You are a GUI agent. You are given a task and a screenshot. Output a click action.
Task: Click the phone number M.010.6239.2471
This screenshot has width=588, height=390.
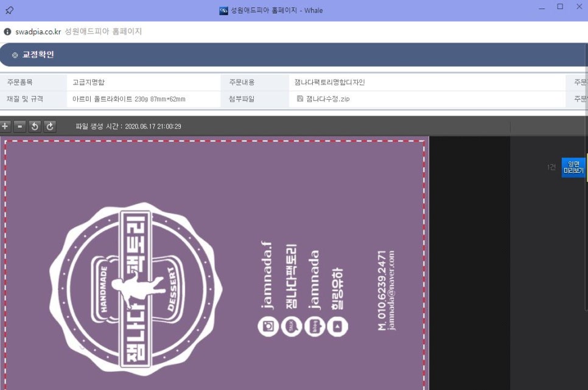[x=382, y=291]
